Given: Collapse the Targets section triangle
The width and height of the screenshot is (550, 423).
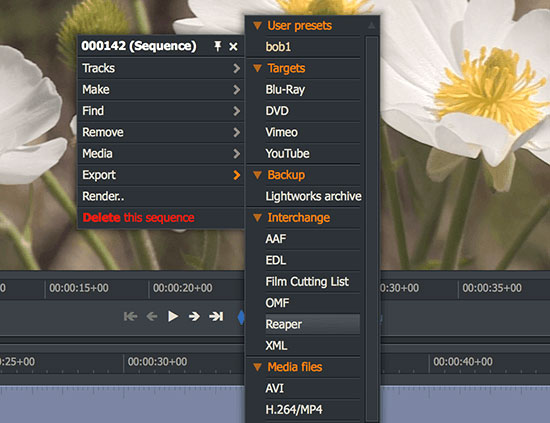Looking at the screenshot, I should 257,68.
